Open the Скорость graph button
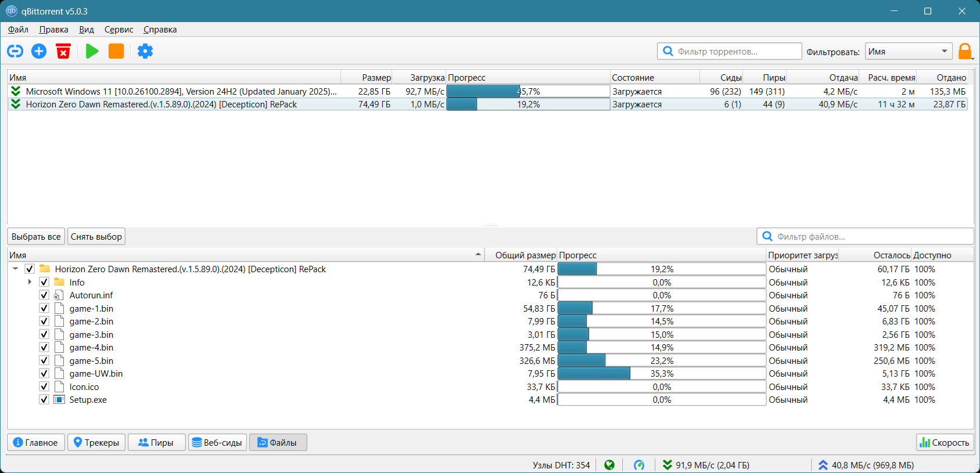 coord(945,442)
